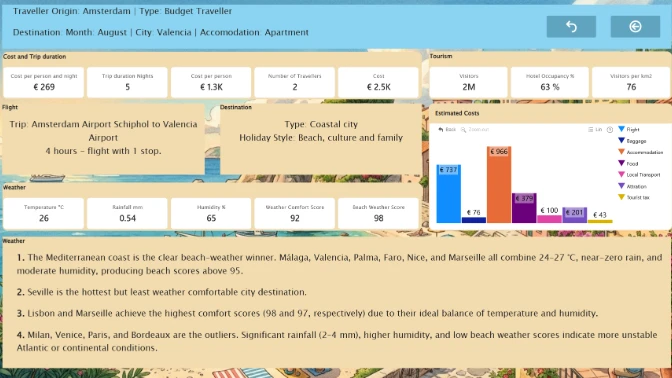672x378 pixels.
Task: Click the Hotel Occupancy 63 % card
Action: coord(550,82)
